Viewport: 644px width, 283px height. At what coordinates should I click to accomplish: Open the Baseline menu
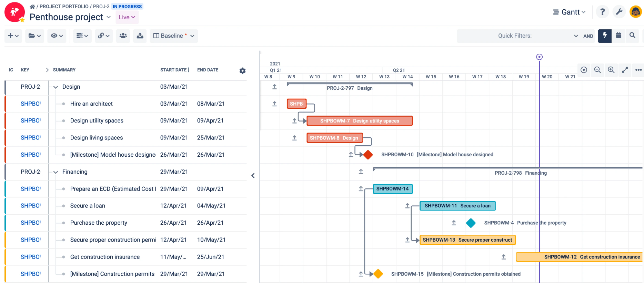[174, 36]
